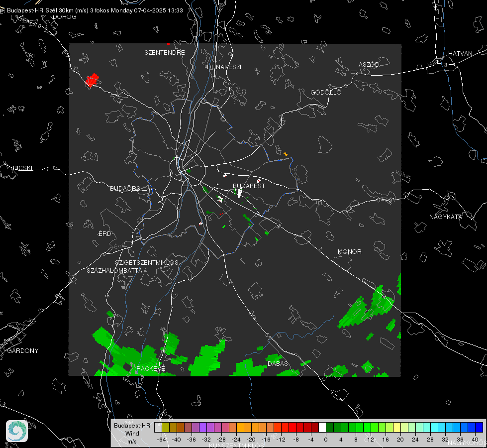
Task: Click the HATVAN map label
Action: pyautogui.click(x=460, y=54)
